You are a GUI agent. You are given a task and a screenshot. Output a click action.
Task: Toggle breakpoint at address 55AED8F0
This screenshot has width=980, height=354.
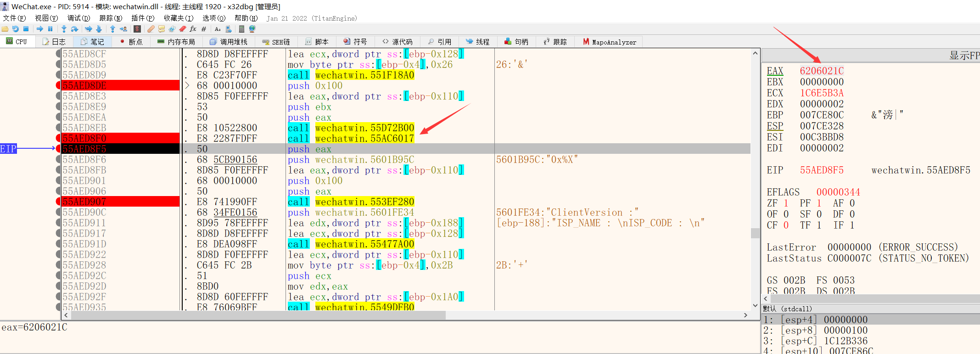click(58, 138)
